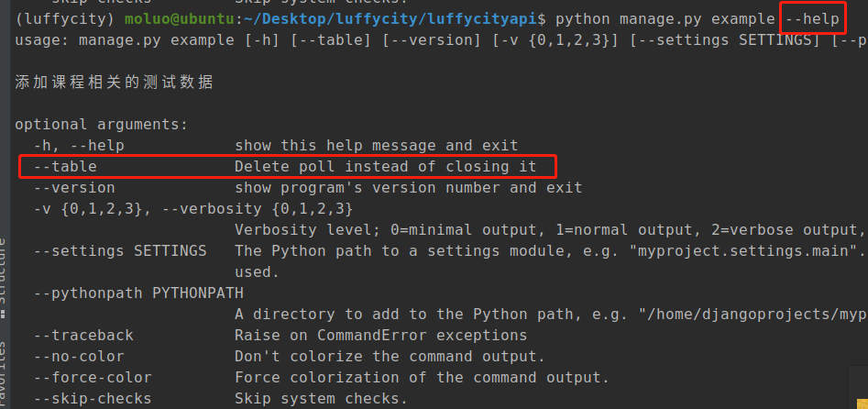Click the "optional arguments:" heading
868x409 pixels.
[x=101, y=124]
